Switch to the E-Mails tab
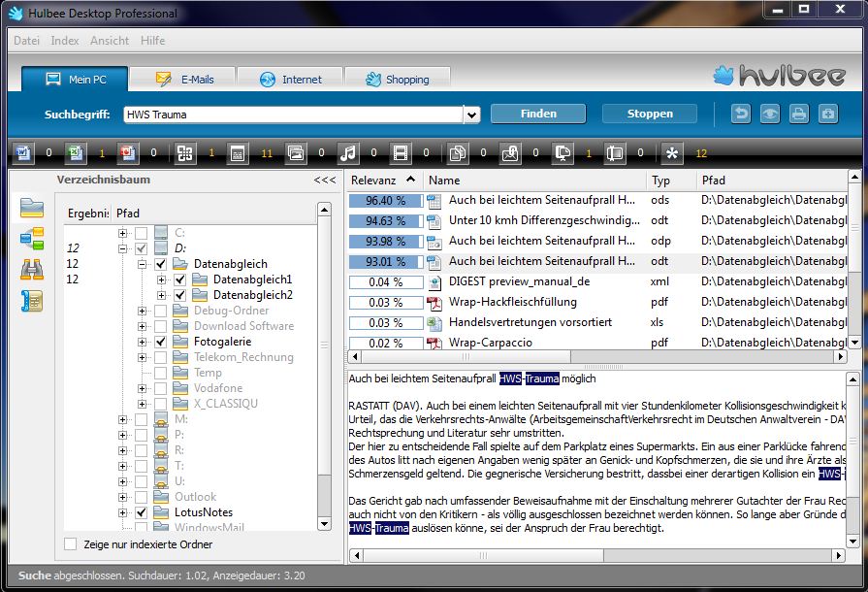The width and height of the screenshot is (868, 592). tap(184, 80)
